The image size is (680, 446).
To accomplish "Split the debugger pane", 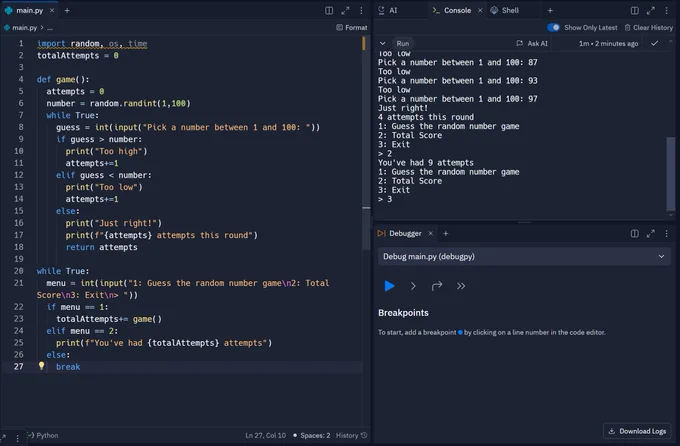I will point(634,233).
